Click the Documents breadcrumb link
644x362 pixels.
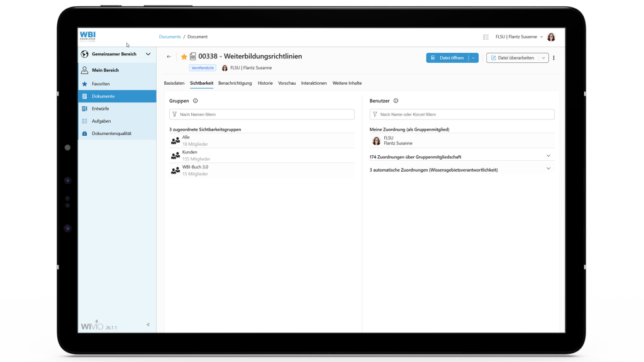click(x=170, y=37)
